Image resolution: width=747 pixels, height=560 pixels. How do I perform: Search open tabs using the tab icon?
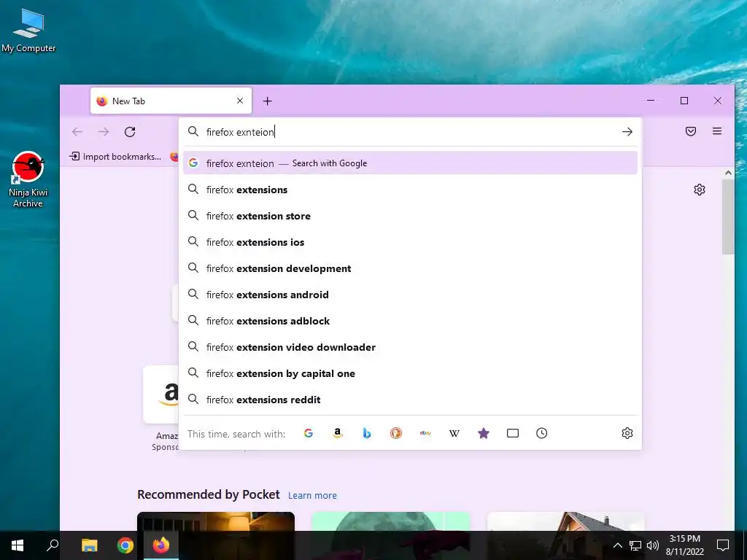[x=513, y=433]
